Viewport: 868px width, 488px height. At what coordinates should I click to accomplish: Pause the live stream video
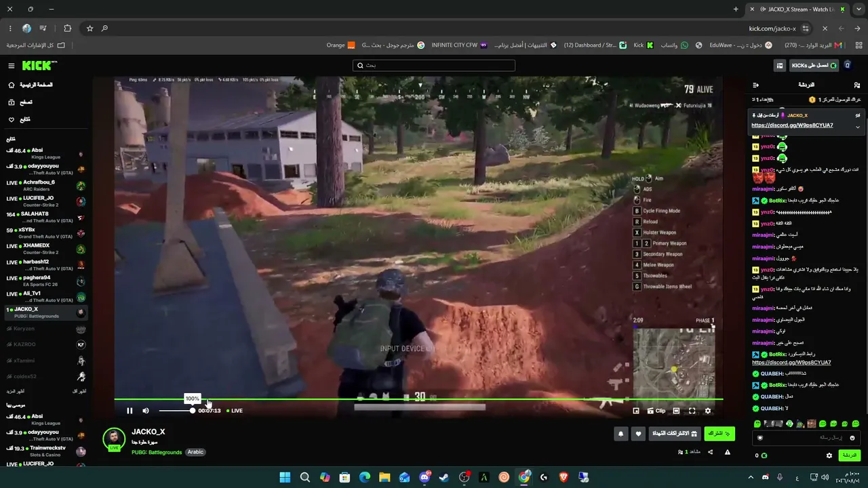point(130,411)
